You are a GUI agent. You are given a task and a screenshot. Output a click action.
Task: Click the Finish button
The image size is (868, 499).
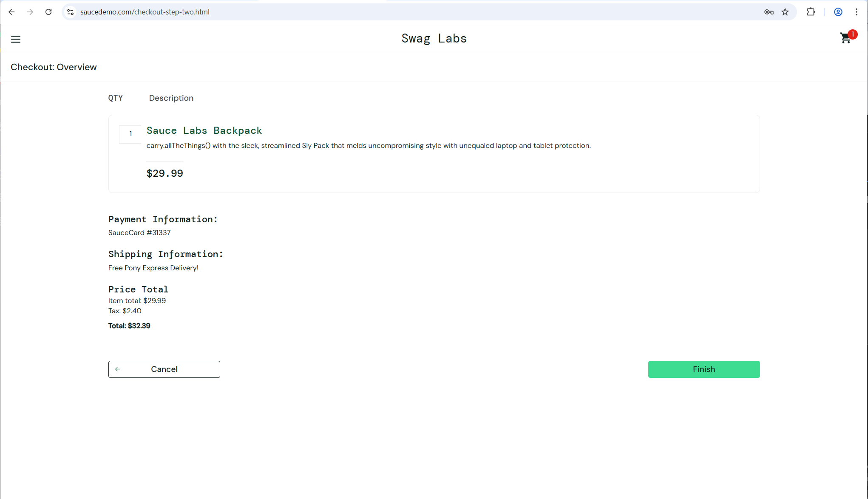tap(703, 369)
